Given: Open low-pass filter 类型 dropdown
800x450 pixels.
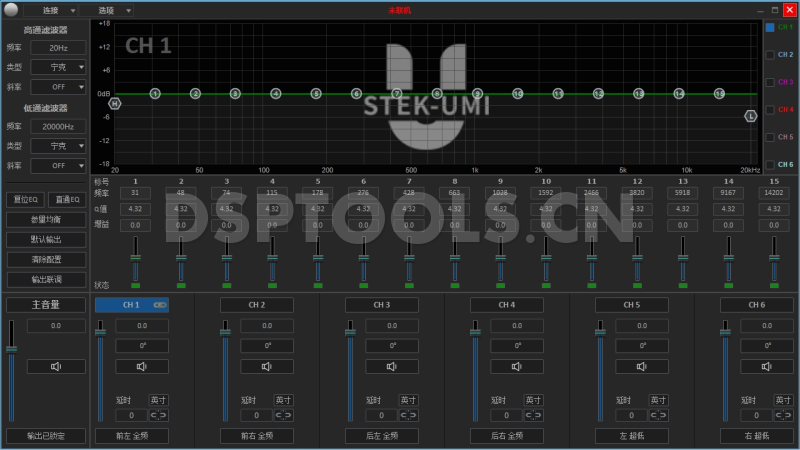Looking at the screenshot, I should [58, 146].
